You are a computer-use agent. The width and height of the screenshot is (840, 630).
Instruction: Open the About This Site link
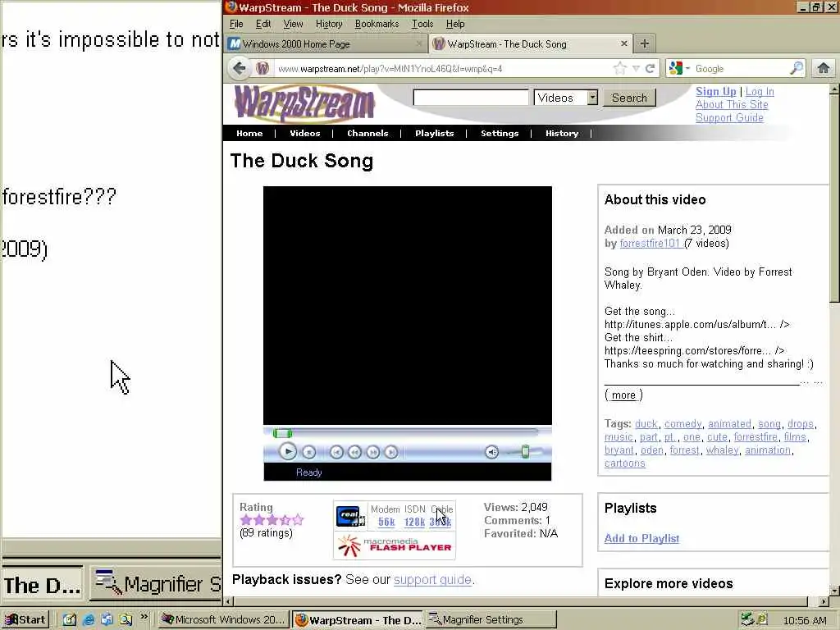click(732, 104)
